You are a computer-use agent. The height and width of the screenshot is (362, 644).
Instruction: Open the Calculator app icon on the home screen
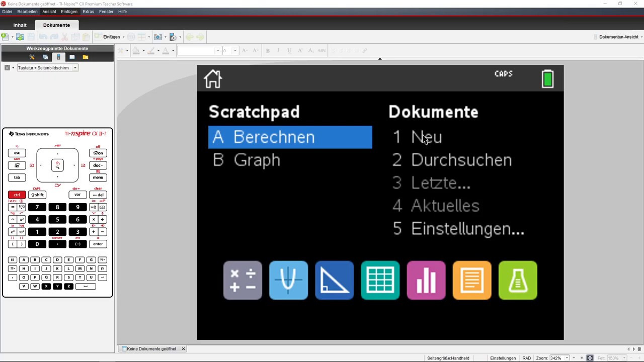[243, 281]
